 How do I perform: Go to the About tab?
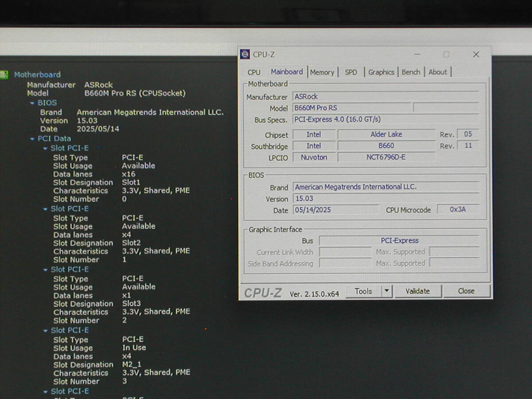point(438,72)
